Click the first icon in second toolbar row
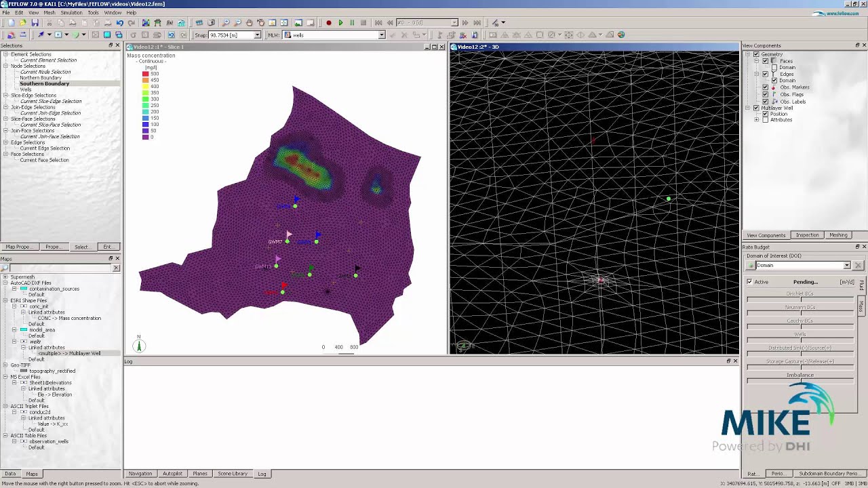 (x=11, y=35)
